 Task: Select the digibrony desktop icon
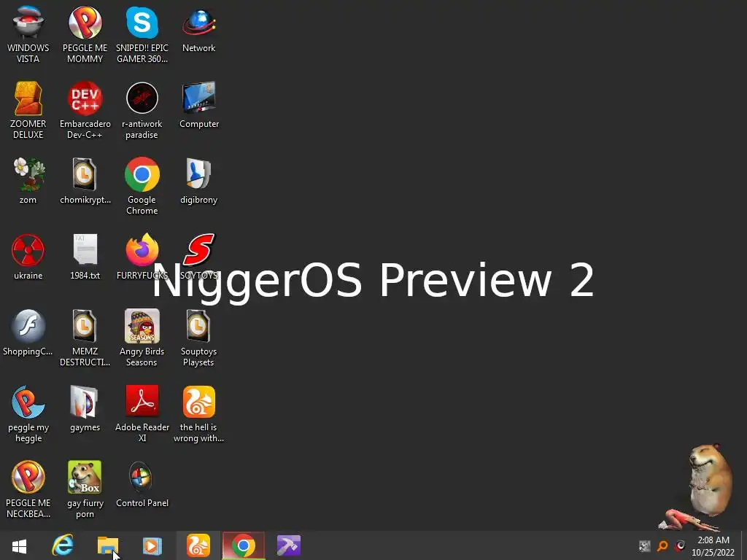point(198,181)
